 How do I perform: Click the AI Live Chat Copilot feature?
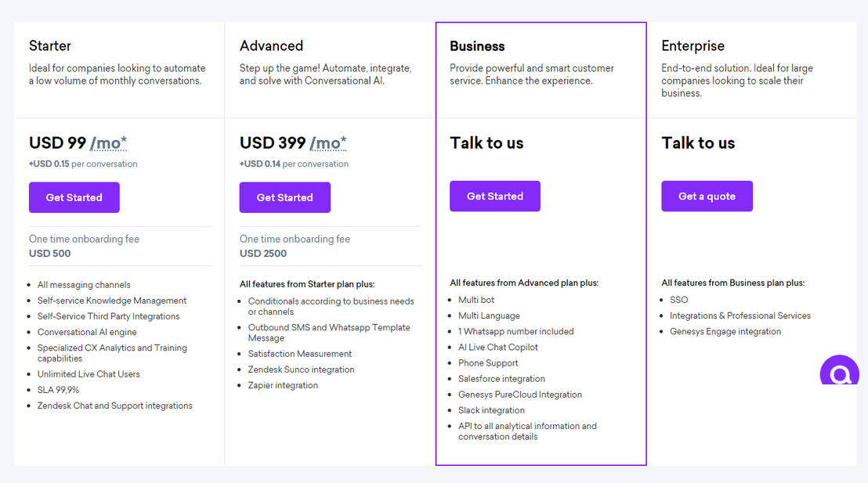[x=497, y=347]
